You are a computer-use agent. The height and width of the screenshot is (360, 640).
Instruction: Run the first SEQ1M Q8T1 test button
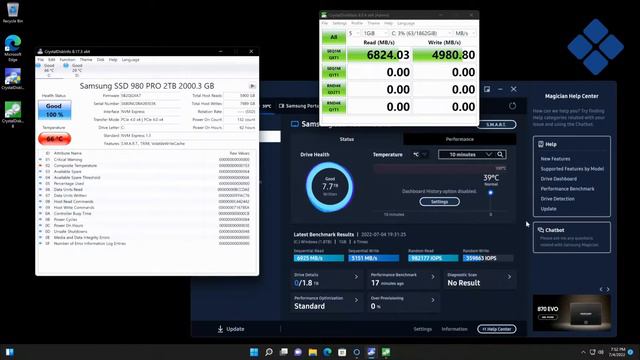tap(333, 55)
